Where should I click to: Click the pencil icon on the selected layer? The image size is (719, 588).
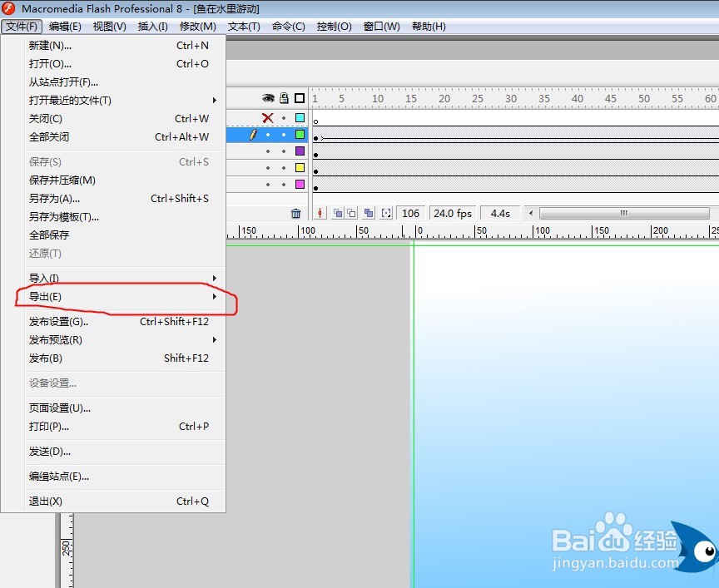253,134
